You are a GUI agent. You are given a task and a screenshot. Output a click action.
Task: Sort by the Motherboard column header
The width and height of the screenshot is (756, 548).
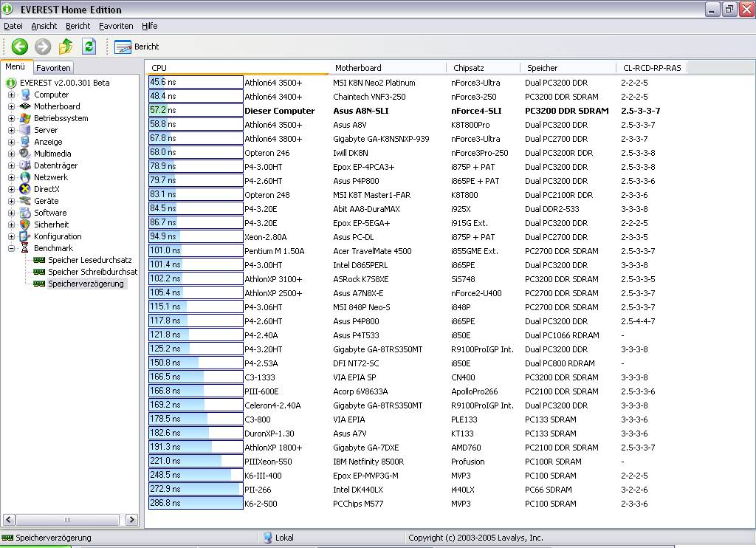tap(388, 68)
